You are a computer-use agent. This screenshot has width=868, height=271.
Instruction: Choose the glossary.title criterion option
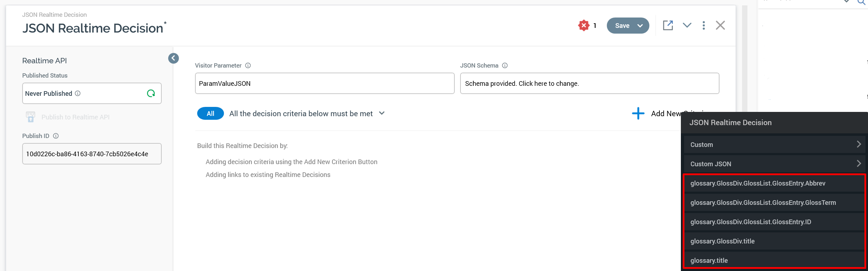[x=709, y=261]
